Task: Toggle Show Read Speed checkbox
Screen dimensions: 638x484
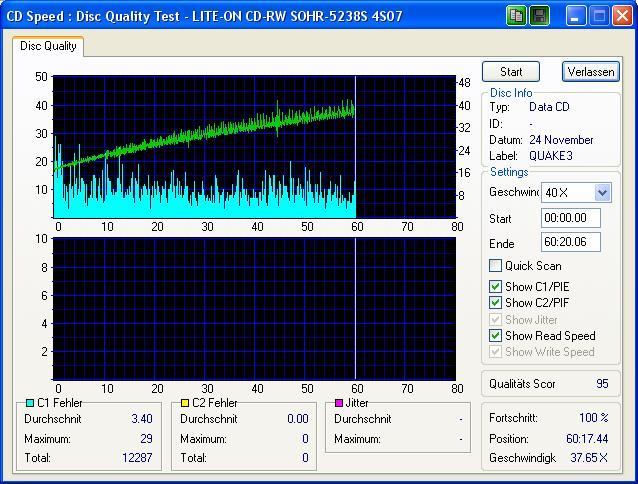Action: tap(495, 336)
